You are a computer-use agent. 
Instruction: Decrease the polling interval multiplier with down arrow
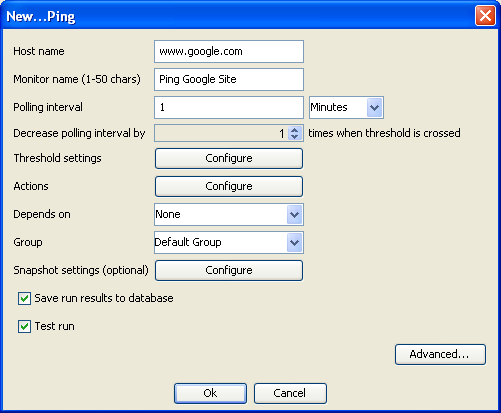(295, 137)
